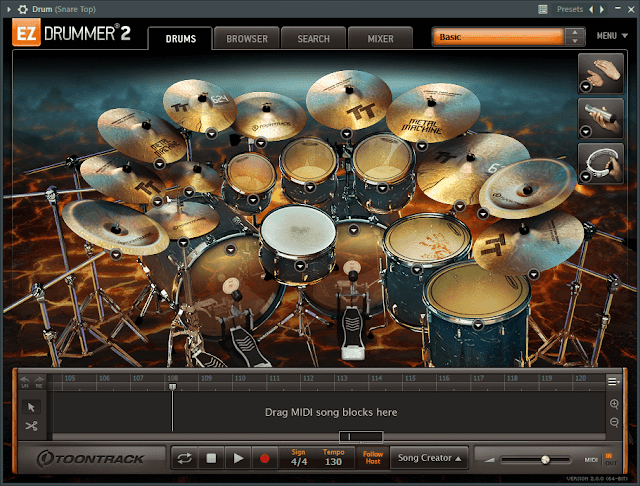The height and width of the screenshot is (486, 640).
Task: Open the right rack tom dropdown arrow
Action: [x=382, y=188]
